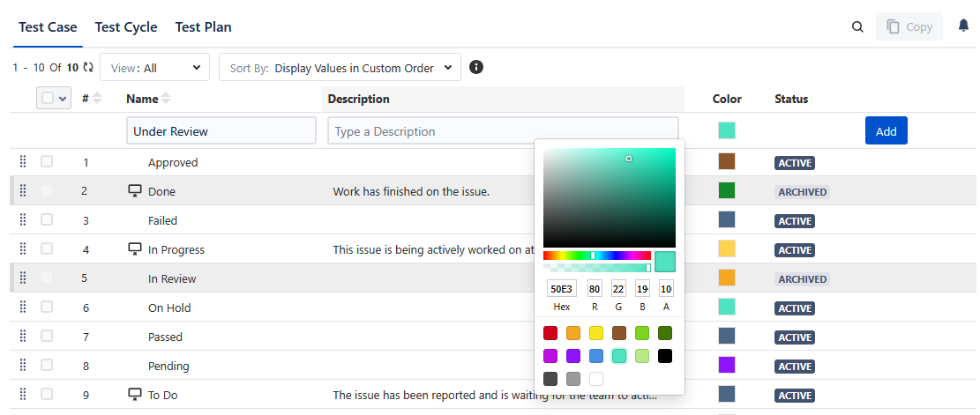Click the Hex value input field
The image size is (980, 415).
pos(562,288)
